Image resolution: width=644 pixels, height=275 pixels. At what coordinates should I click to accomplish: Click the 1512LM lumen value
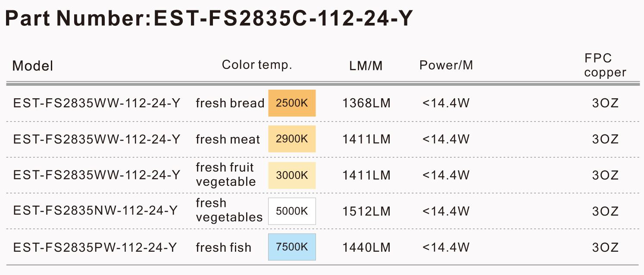[x=366, y=212]
